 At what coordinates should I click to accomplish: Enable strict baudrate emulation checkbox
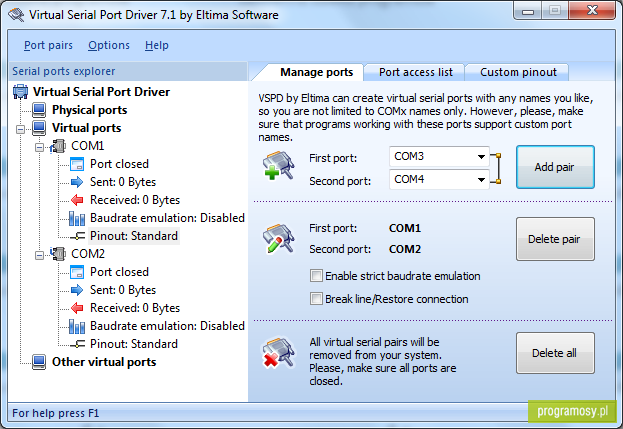pyautogui.click(x=316, y=276)
